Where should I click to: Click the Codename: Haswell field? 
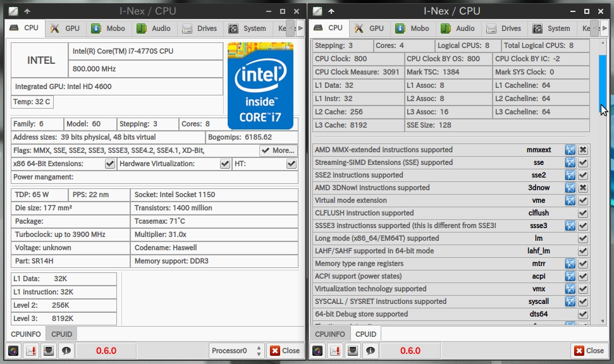(x=214, y=248)
